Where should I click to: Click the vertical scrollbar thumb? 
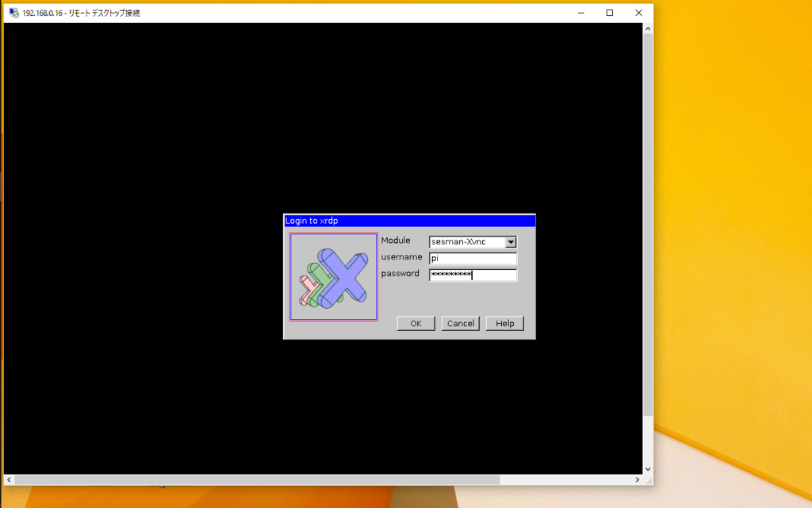[x=648, y=225]
